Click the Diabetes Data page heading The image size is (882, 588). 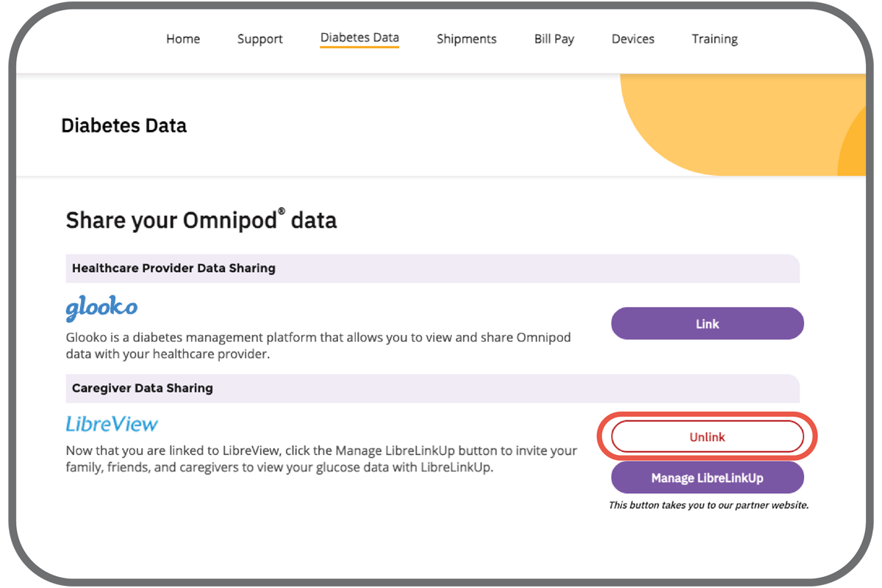click(x=123, y=126)
